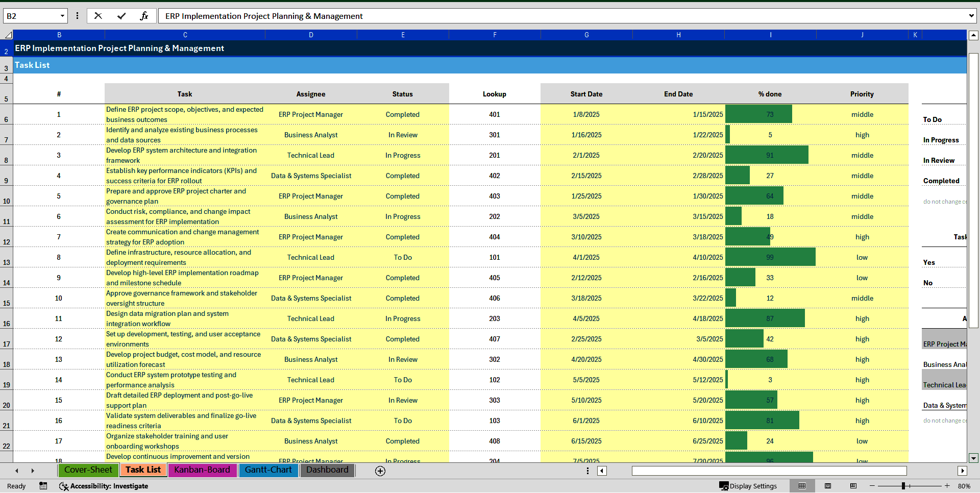Add a new sheet with the plus button
Screen dimensions: 980x493
tap(380, 471)
